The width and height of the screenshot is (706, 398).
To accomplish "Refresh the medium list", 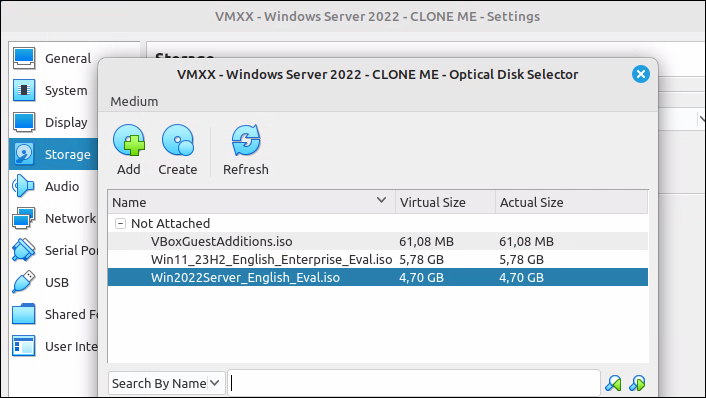I will [246, 150].
